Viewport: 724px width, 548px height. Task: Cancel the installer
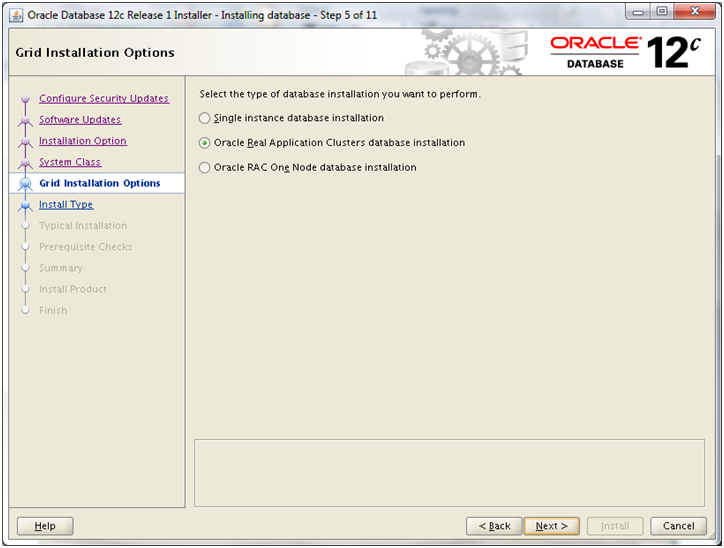678,526
